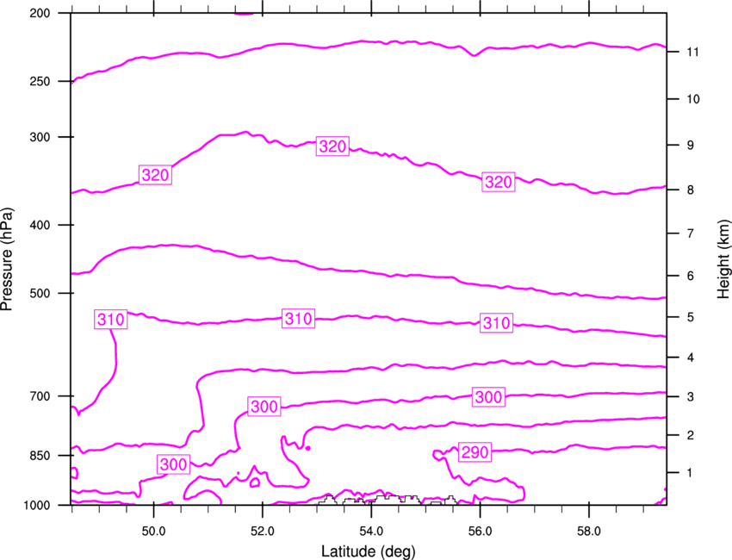
Task: Select the 500 pressure tick label
Action: coord(40,293)
